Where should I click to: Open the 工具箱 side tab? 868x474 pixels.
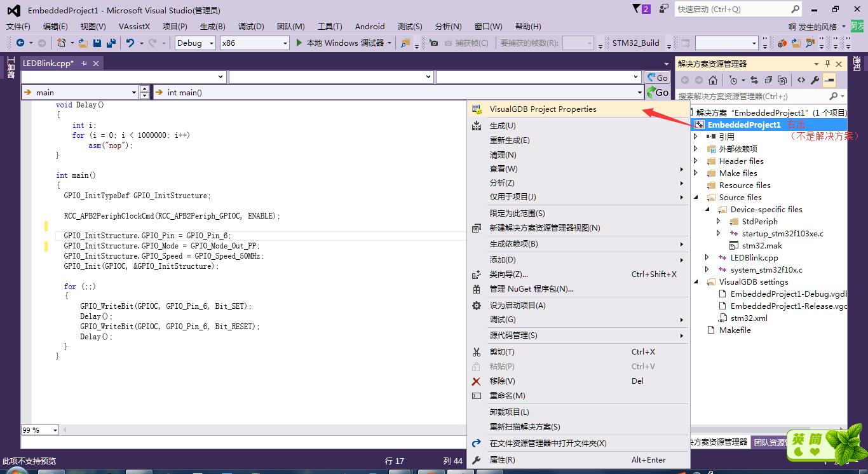(x=10, y=68)
